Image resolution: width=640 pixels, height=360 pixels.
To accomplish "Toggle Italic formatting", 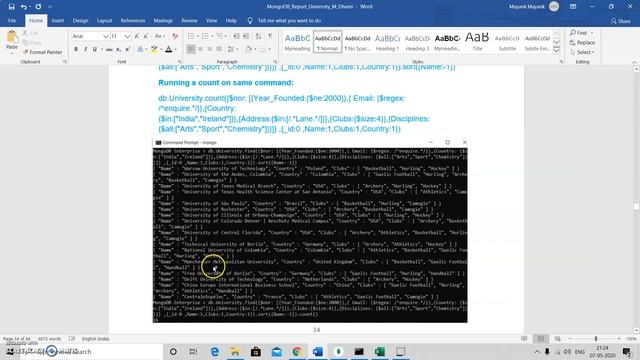I will [85, 49].
